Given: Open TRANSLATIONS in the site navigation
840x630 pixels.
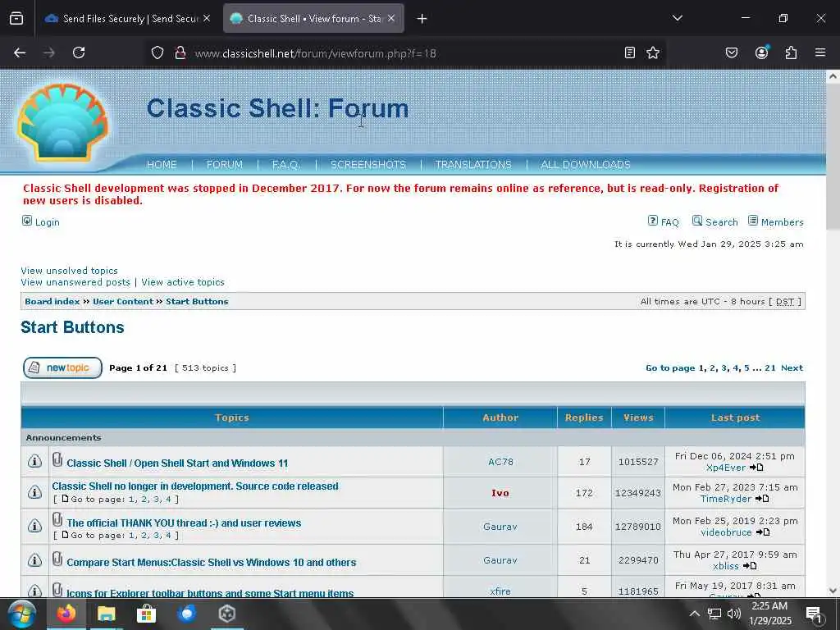Looking at the screenshot, I should coord(473,164).
